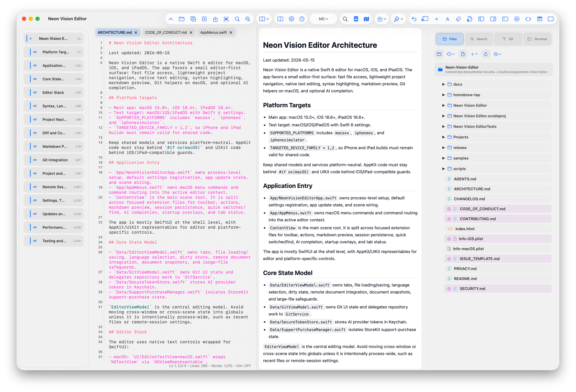Select the Files panel tab
This screenshot has height=392, width=576.
450,39
